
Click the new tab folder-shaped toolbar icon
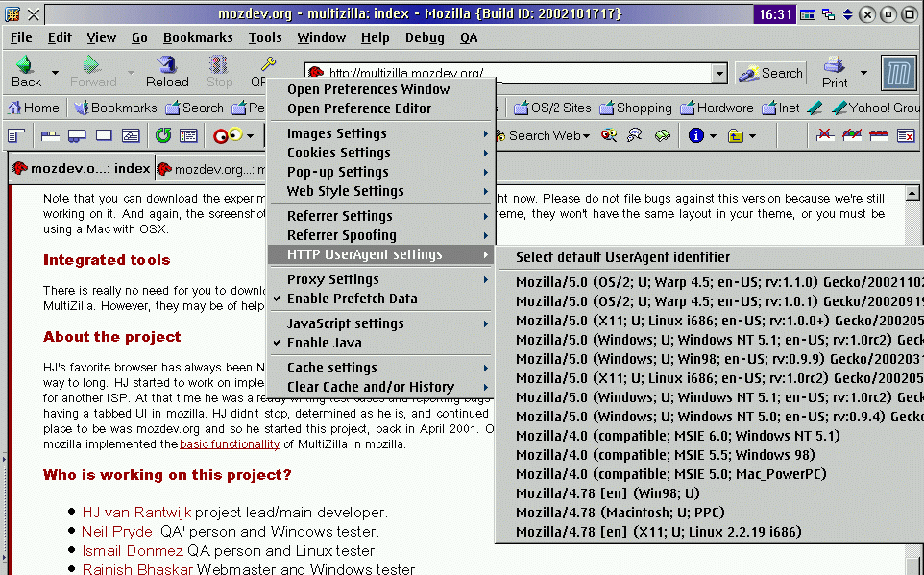coord(50,136)
